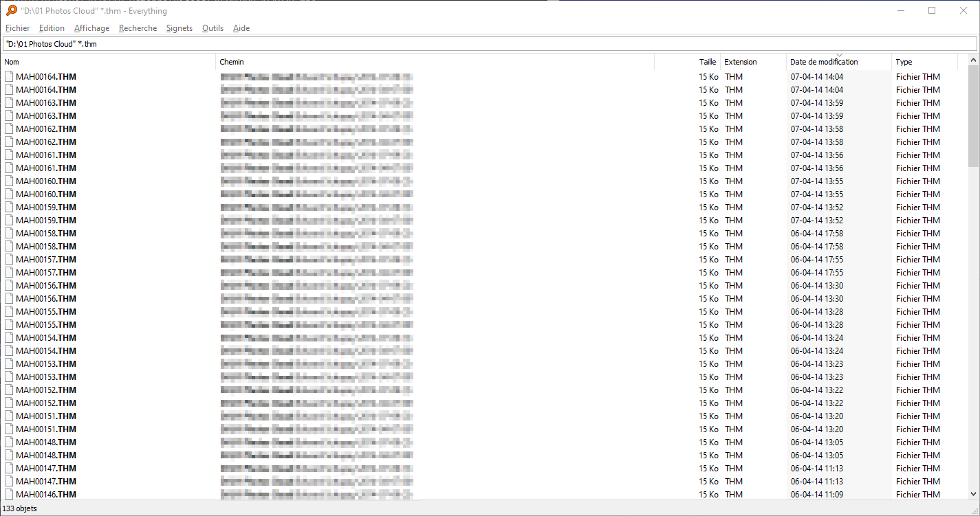Click the file icon of the topmost MAH00164.THM row

coord(9,77)
